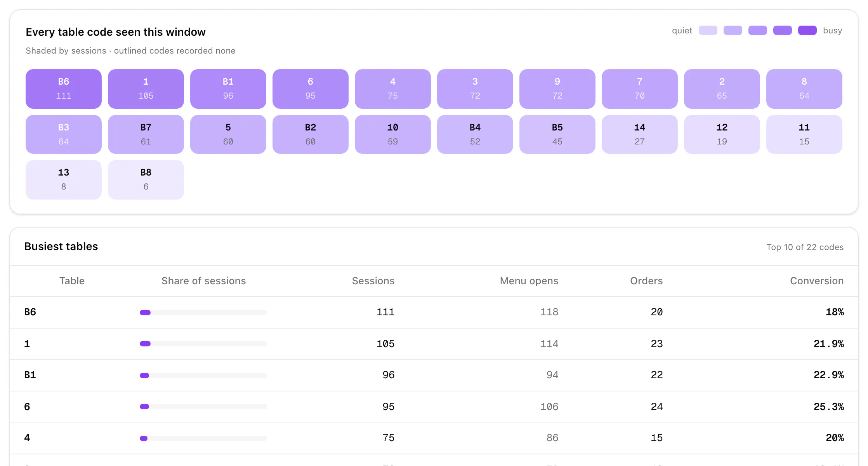Select the table 6 tile showing 95
This screenshot has height=466, width=868.
click(311, 89)
